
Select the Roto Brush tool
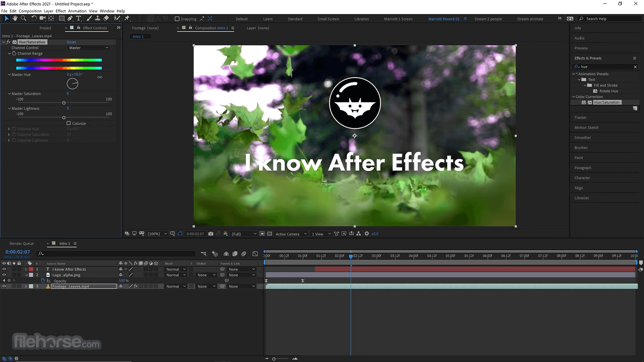[117, 19]
